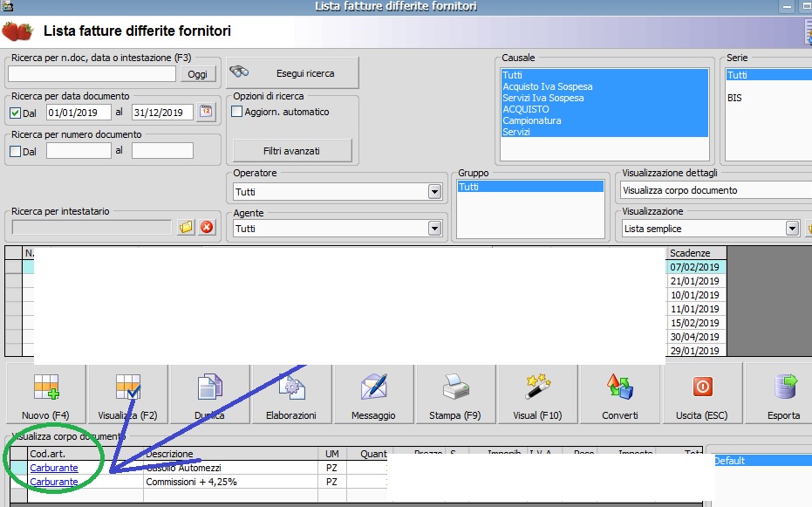Click the Oggi button
Viewport: 812px width, 507px height.
[197, 74]
